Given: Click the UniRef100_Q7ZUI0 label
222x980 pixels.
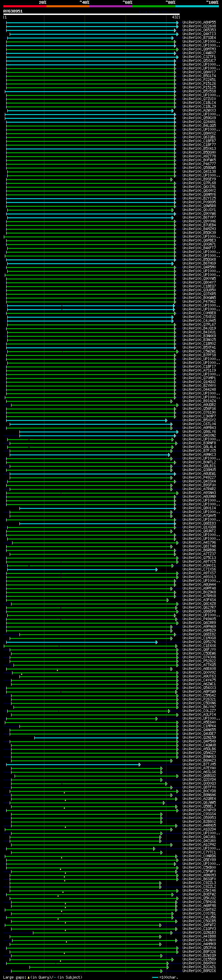Looking at the screenshot, I should click(x=199, y=99).
